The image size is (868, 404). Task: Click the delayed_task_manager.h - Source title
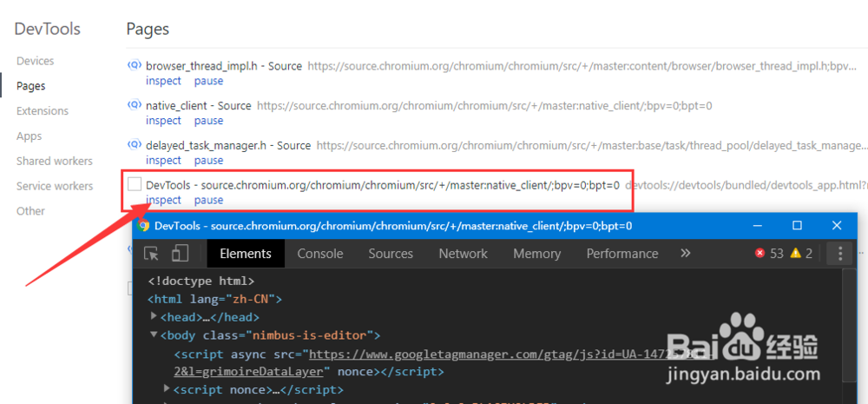[228, 146]
